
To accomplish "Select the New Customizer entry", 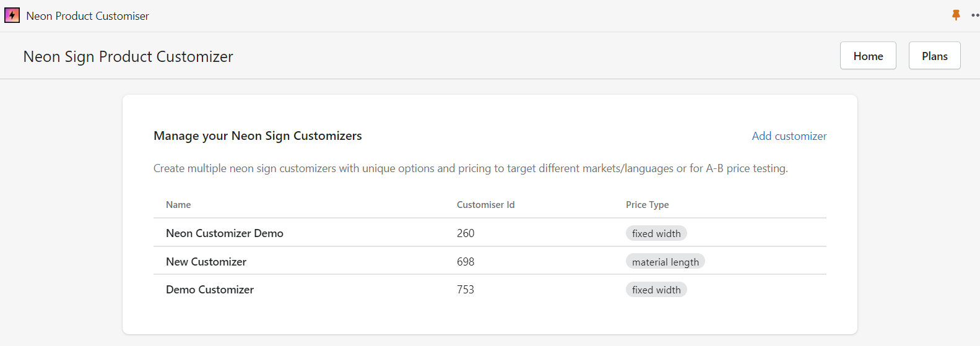I will [x=206, y=262].
